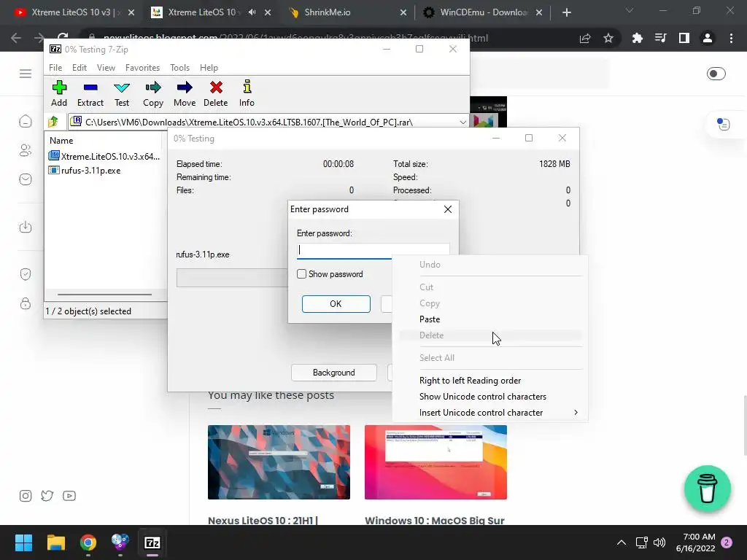The image size is (747, 560).
Task: Click the Move toolbar icon
Action: pyautogui.click(x=185, y=94)
